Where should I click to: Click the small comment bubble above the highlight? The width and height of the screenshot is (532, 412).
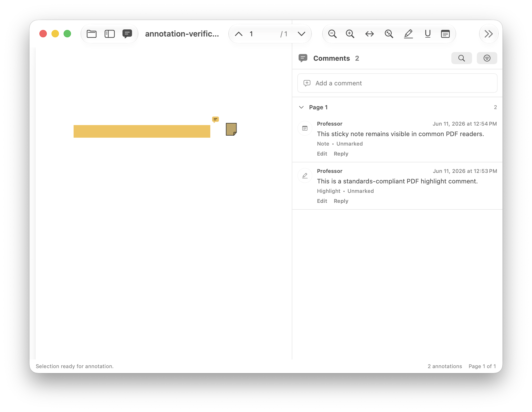[216, 120]
